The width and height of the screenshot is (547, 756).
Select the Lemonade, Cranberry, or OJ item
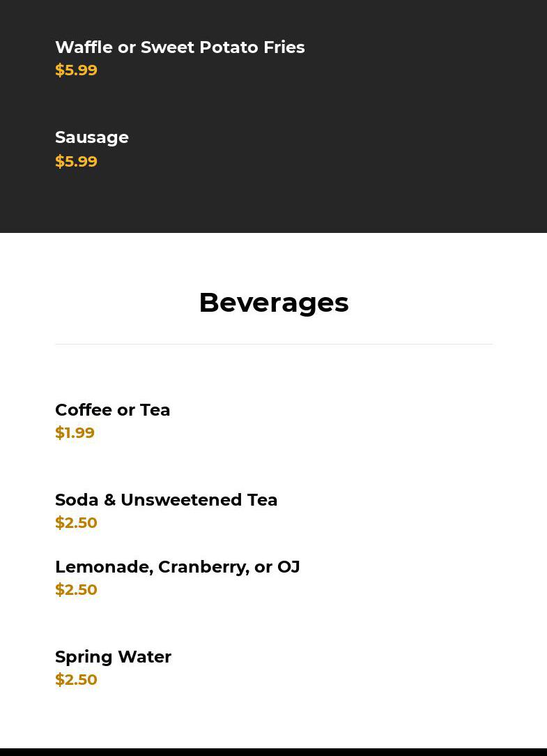click(x=177, y=567)
